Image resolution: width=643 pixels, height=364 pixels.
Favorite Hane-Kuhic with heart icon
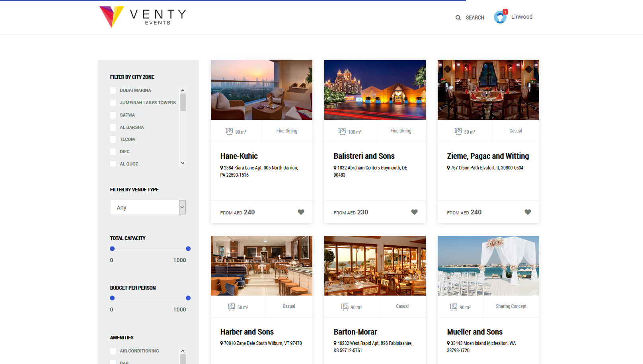(x=301, y=212)
